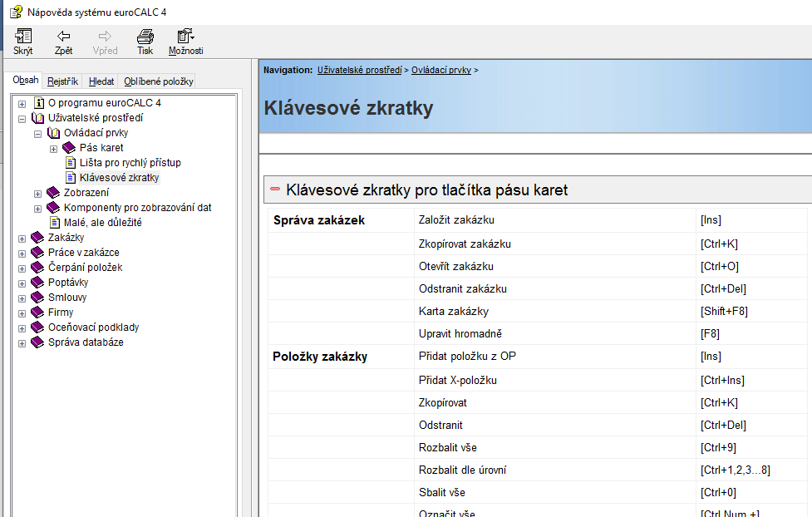The height and width of the screenshot is (517, 812).
Task: Collapse the Ovládací prvky tree node
Action: pyautogui.click(x=37, y=134)
